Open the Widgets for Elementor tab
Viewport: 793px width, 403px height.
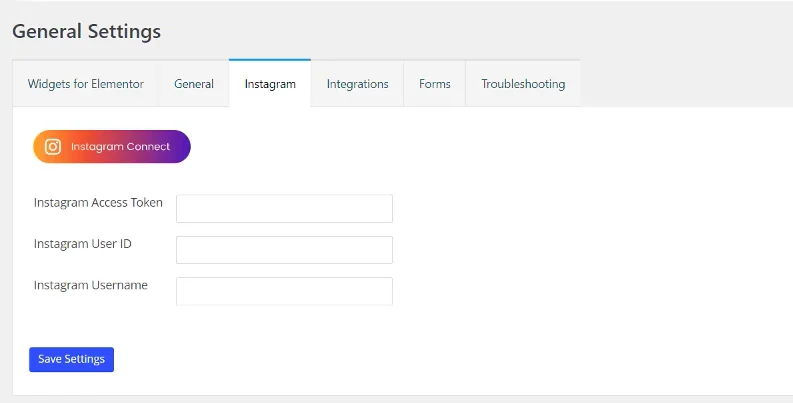click(x=85, y=84)
